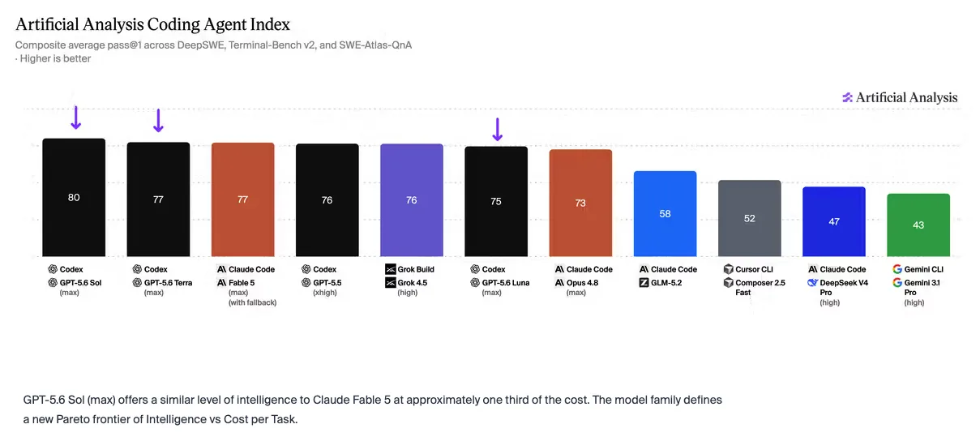Select the green Gemini bar showing 43
This screenshot has height=437, width=980.
918,225
